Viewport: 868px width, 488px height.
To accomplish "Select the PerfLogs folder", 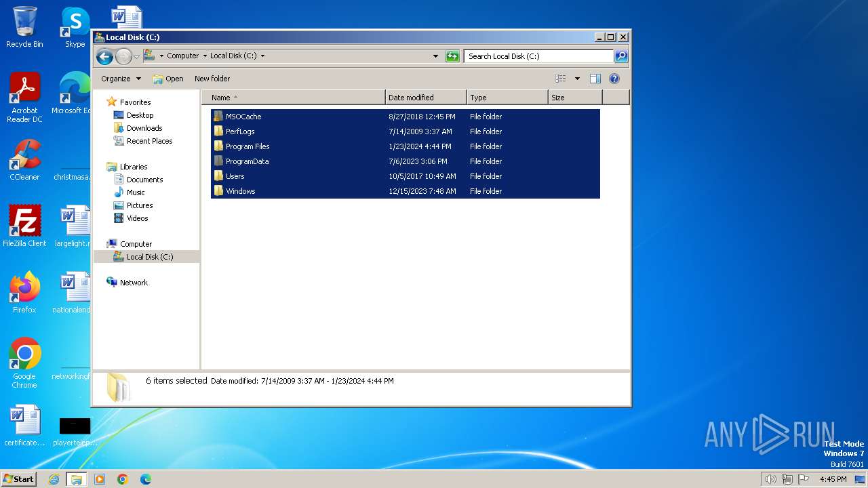I will pyautogui.click(x=406, y=131).
